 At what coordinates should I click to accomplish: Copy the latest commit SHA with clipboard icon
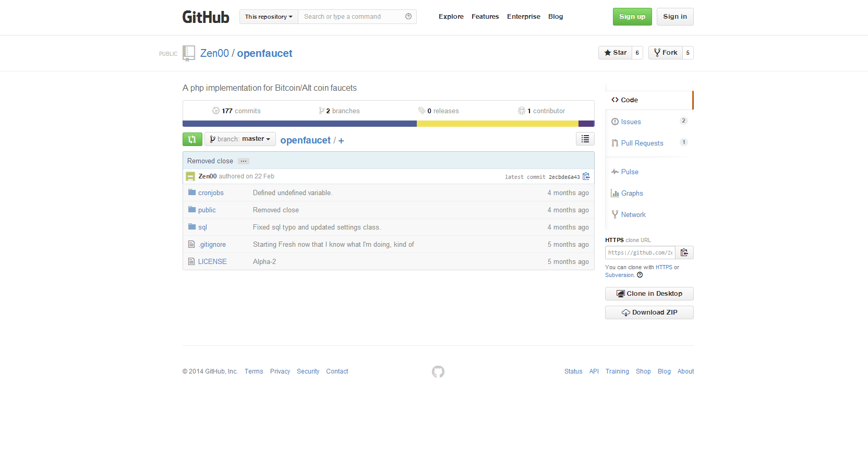pyautogui.click(x=586, y=176)
